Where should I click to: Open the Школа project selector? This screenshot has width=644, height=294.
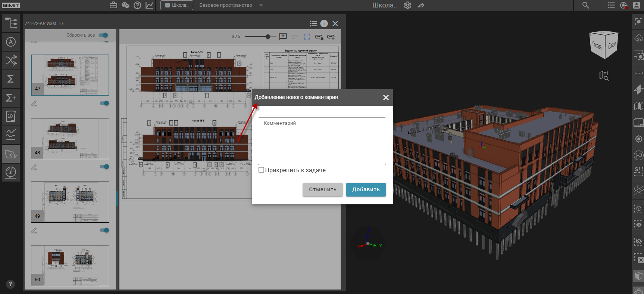tap(177, 5)
